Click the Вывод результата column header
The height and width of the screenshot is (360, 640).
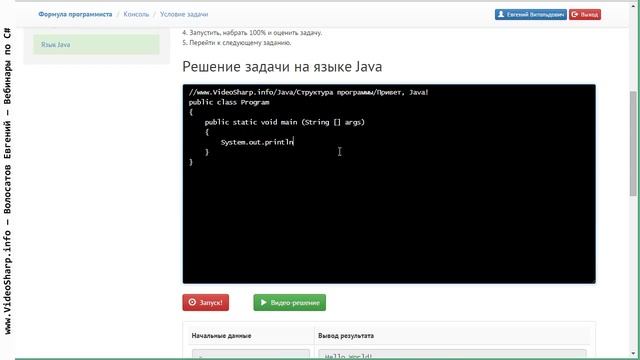[346, 336]
